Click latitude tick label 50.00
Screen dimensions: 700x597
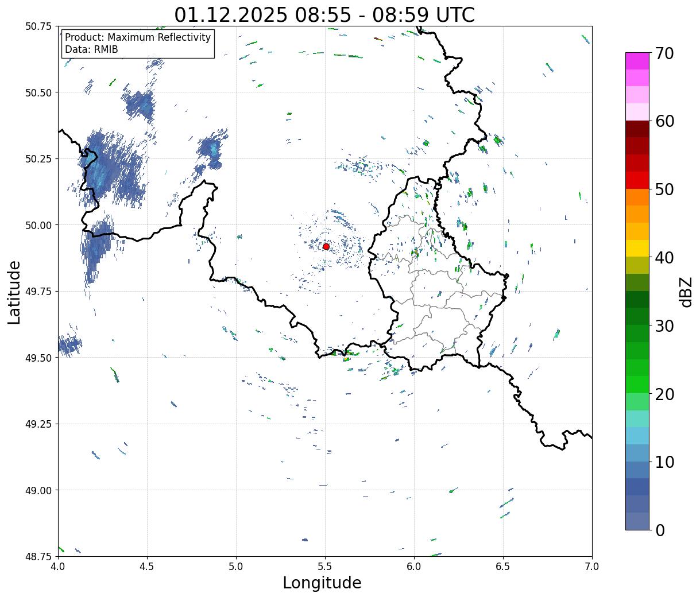tap(38, 225)
